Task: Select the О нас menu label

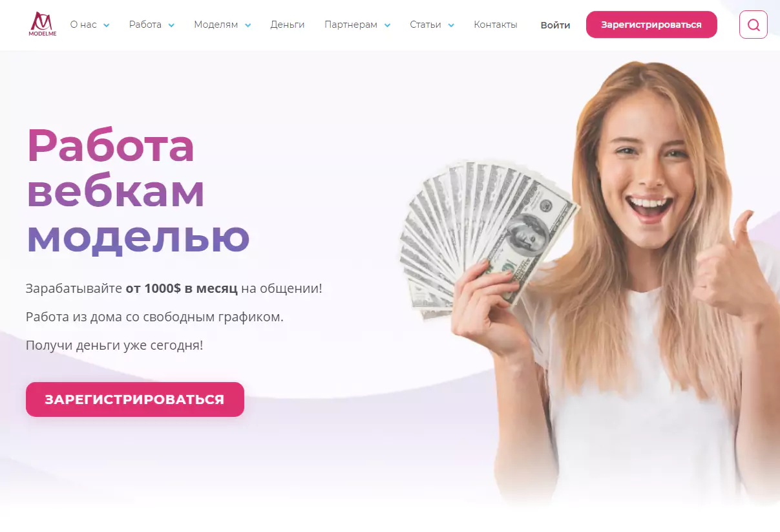Action: [83, 25]
